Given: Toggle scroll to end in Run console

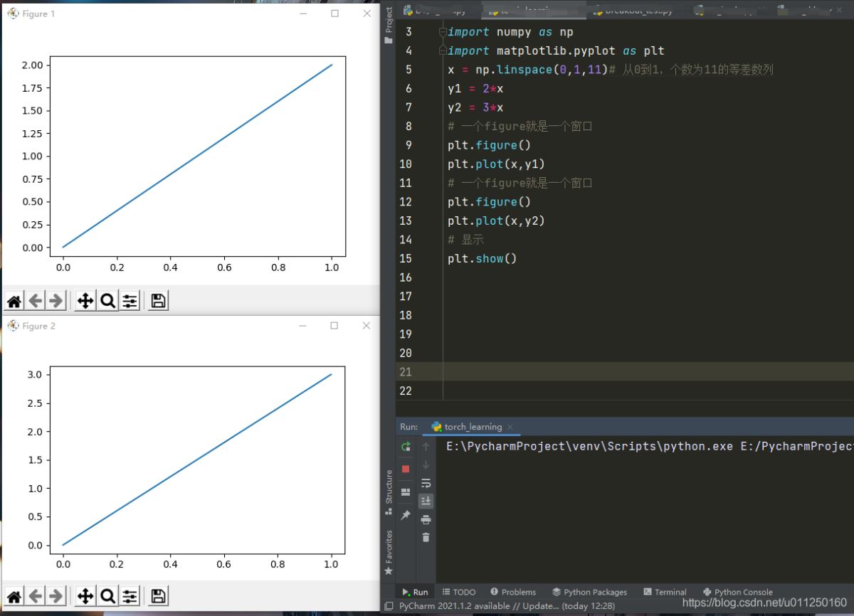Looking at the screenshot, I should [x=426, y=501].
